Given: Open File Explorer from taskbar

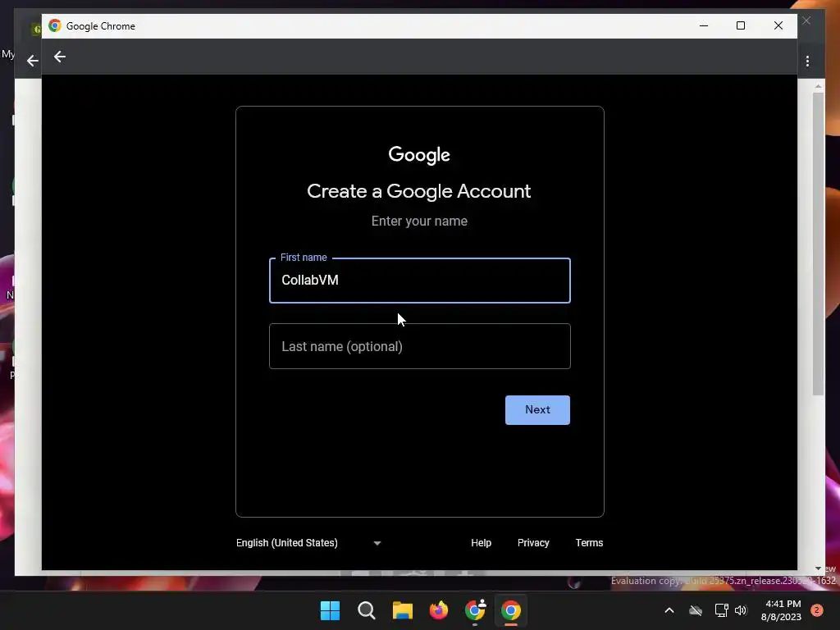Looking at the screenshot, I should click(402, 610).
